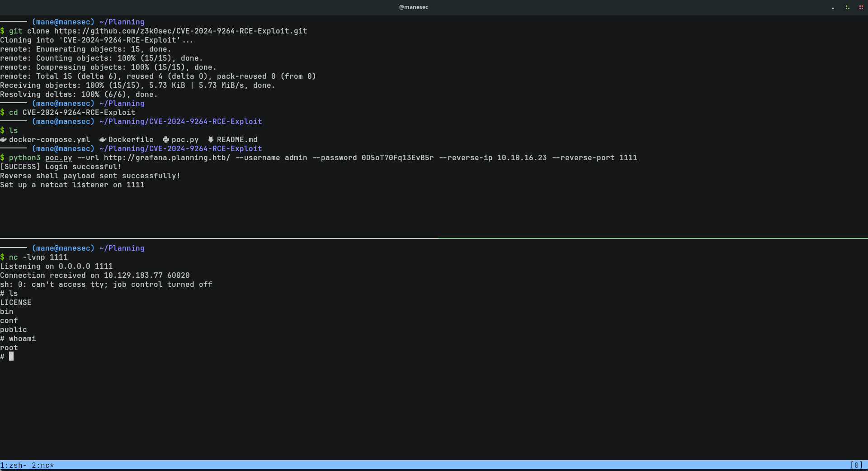Click the Dockerfile whale icon

point(103,139)
